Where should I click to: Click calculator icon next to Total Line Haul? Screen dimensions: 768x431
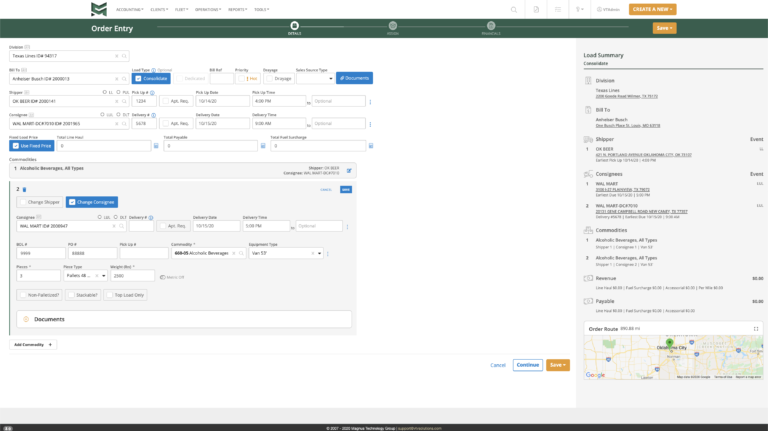tap(156, 145)
